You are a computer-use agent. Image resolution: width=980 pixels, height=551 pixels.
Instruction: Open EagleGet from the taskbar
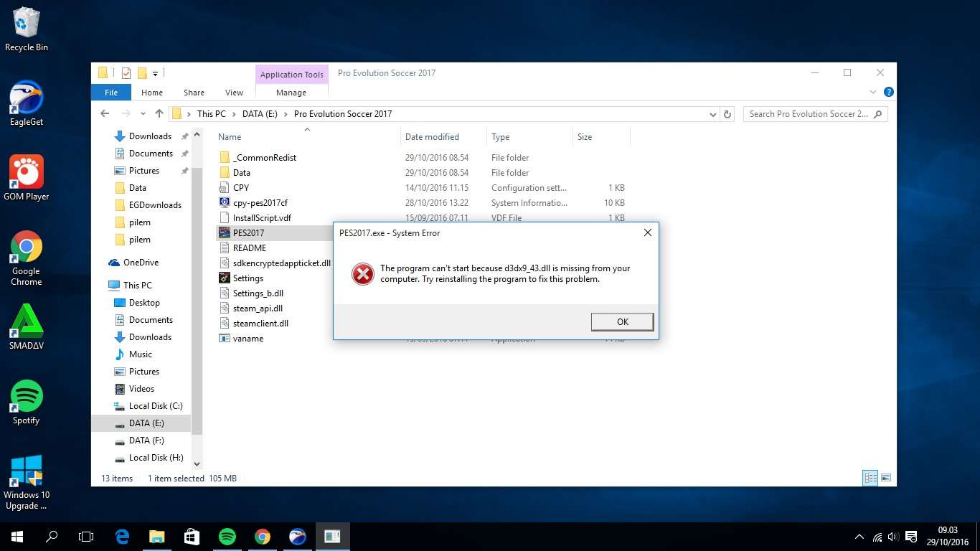point(297,537)
